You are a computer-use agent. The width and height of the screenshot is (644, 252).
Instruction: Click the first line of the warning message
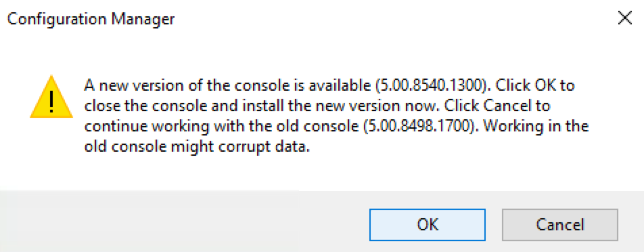[x=329, y=86]
